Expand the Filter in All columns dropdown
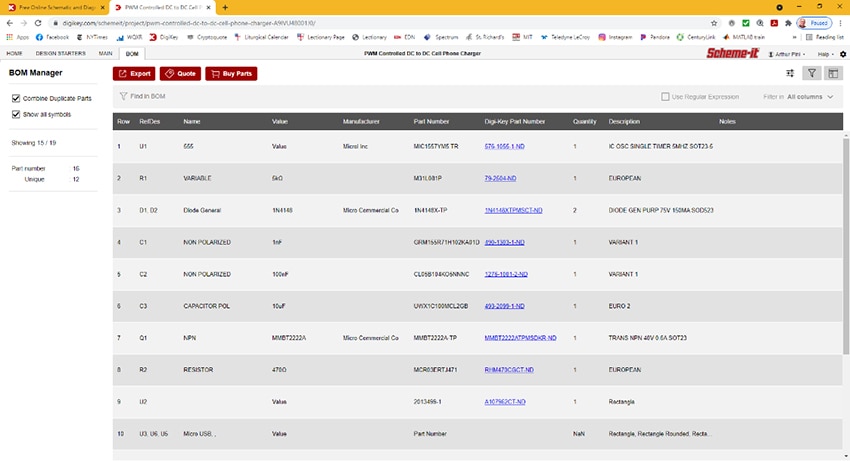The width and height of the screenshot is (850, 462). [799, 97]
